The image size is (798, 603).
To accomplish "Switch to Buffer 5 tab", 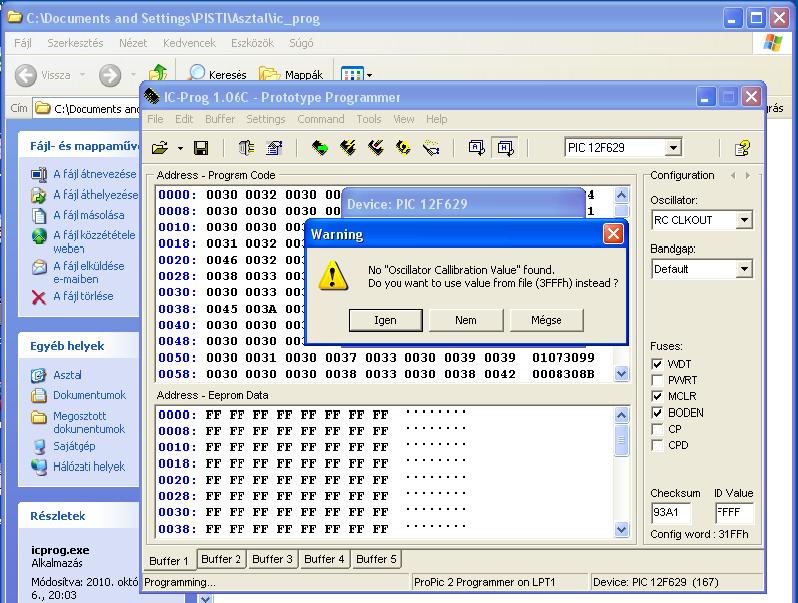I will click(376, 559).
